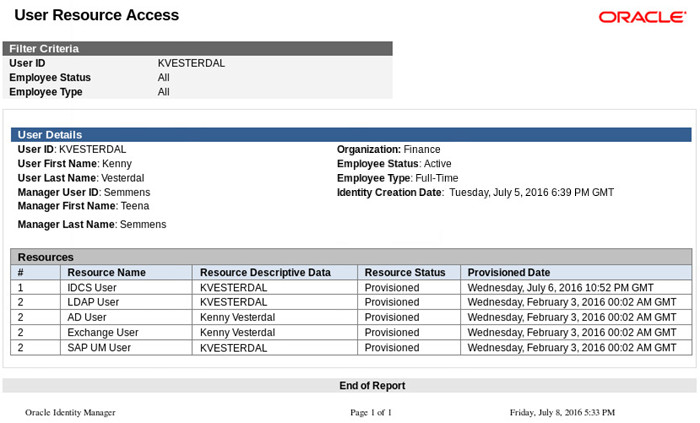The width and height of the screenshot is (700, 423).
Task: Click the User Resource Access title
Action: 96,15
